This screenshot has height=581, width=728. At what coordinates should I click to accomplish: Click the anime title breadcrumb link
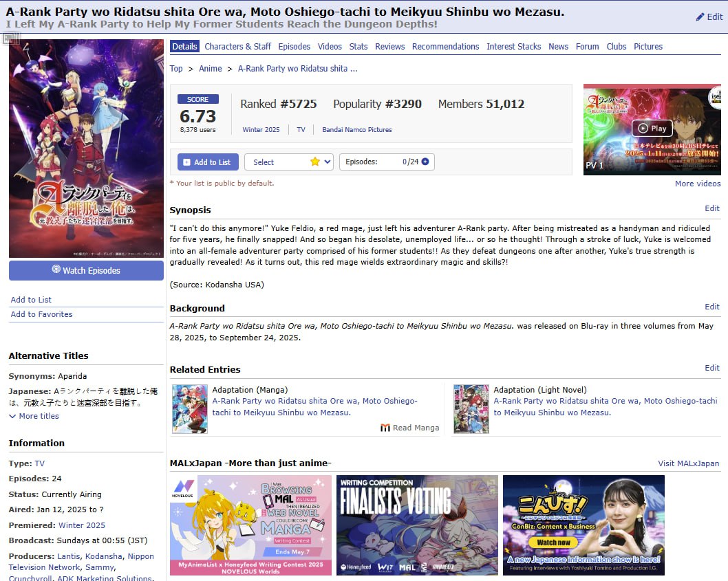[298, 69]
